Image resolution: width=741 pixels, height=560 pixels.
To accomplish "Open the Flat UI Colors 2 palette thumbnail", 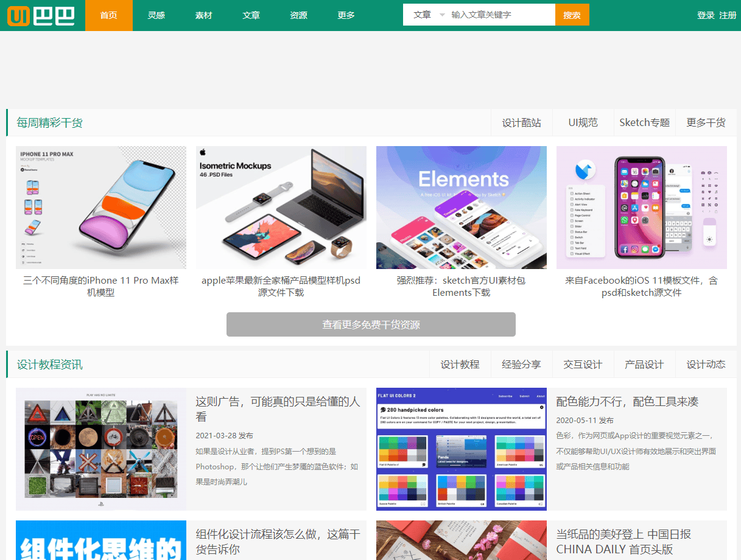I will pyautogui.click(x=462, y=449).
